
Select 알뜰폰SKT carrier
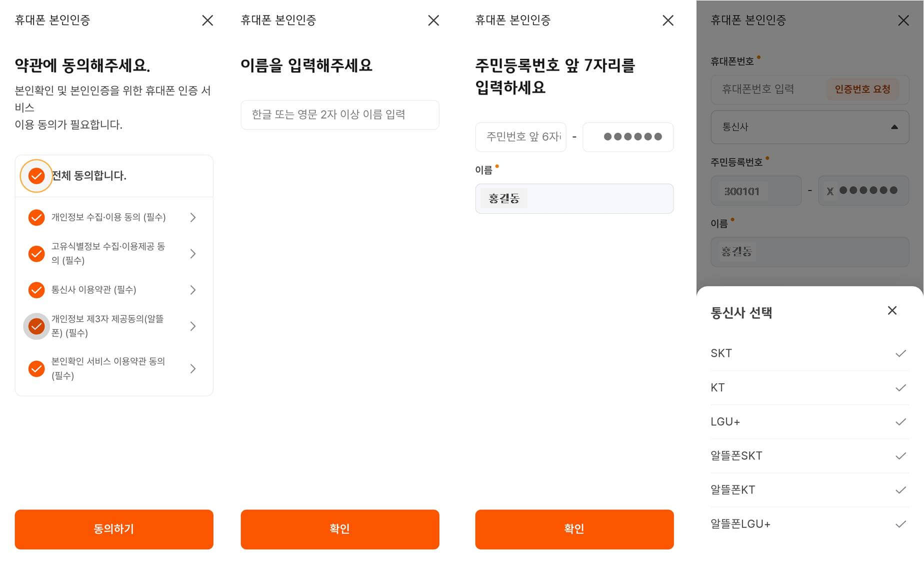pos(810,456)
